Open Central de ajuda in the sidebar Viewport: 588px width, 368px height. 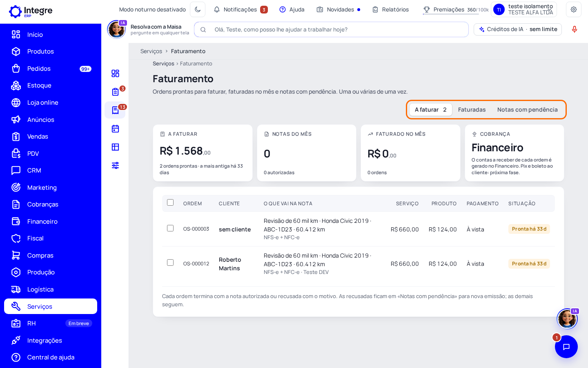click(51, 357)
